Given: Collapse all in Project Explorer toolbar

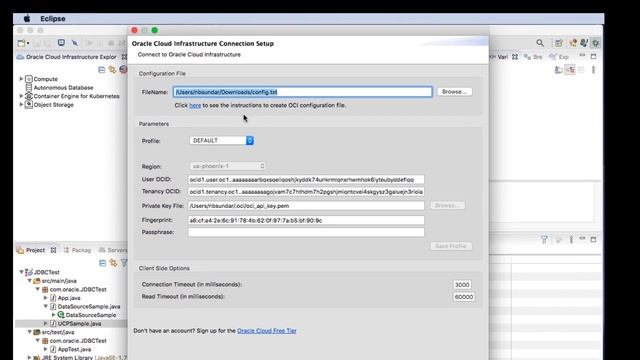Looking at the screenshot, I should tap(102, 263).
